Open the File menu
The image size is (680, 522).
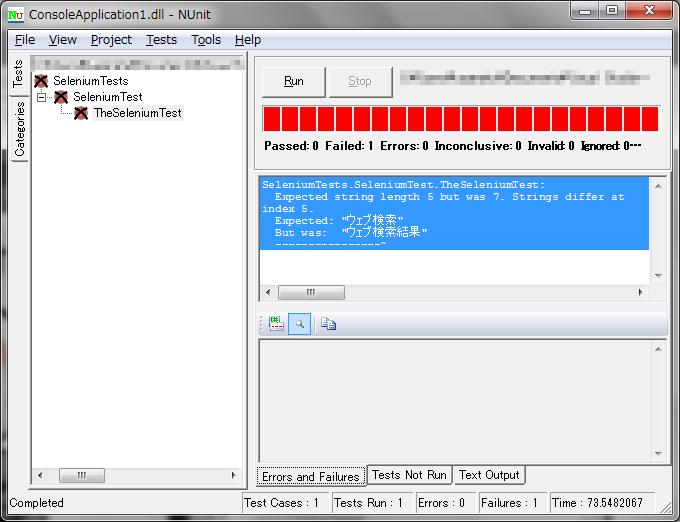[x=25, y=40]
